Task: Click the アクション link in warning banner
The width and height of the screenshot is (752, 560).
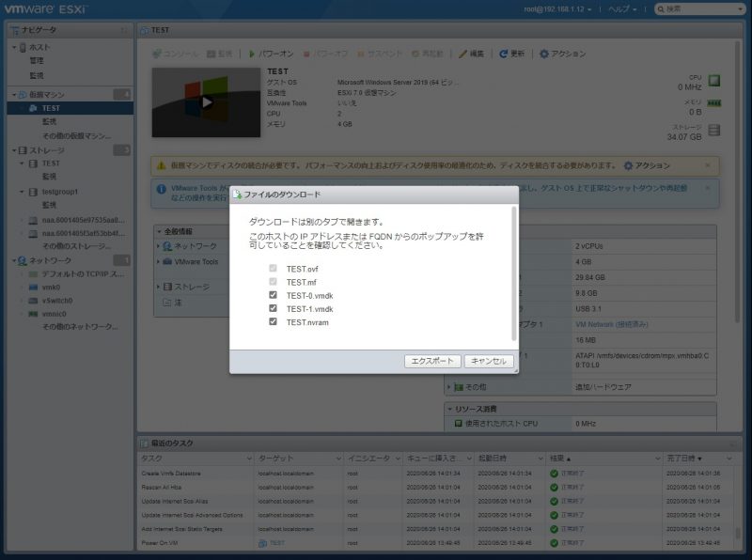Action: point(647,165)
